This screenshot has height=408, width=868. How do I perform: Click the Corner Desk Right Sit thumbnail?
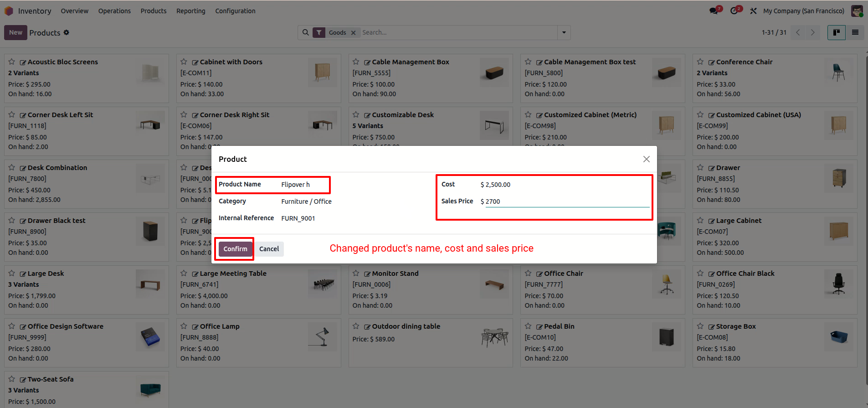pyautogui.click(x=323, y=125)
